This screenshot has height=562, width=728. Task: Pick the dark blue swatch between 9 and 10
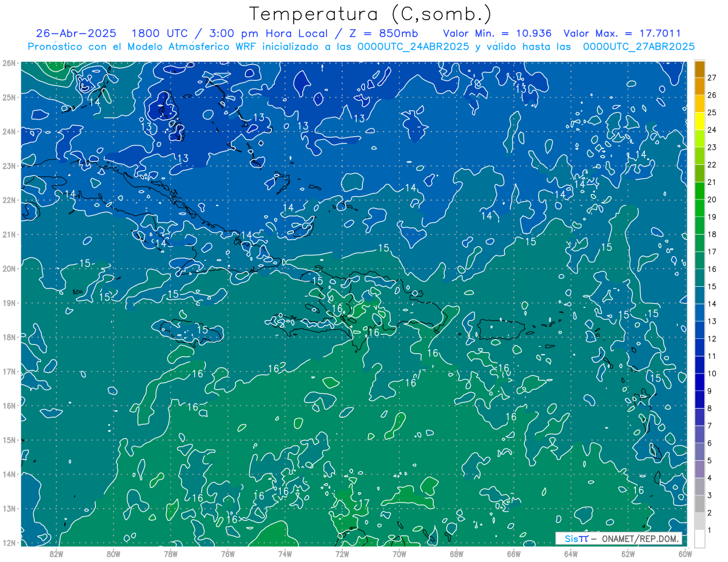(x=699, y=382)
